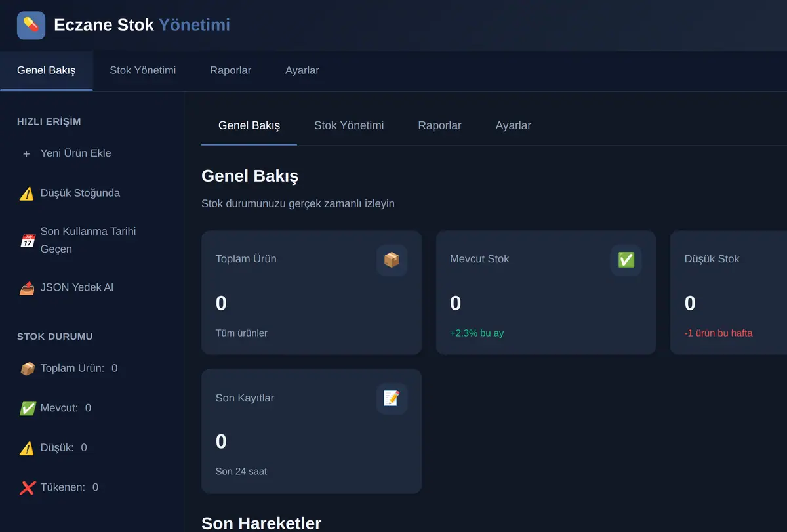Click the Son 24 saat caption
The width and height of the screenshot is (787, 532).
(241, 472)
